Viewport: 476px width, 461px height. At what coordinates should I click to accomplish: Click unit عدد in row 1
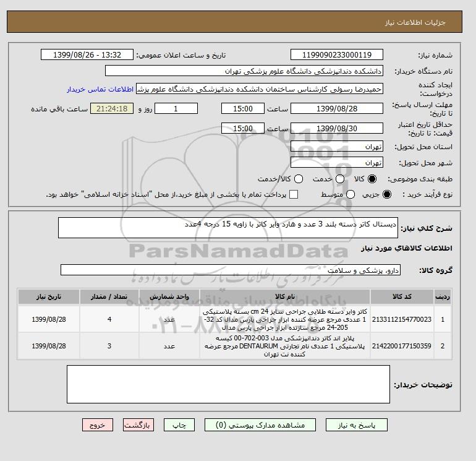point(169,319)
